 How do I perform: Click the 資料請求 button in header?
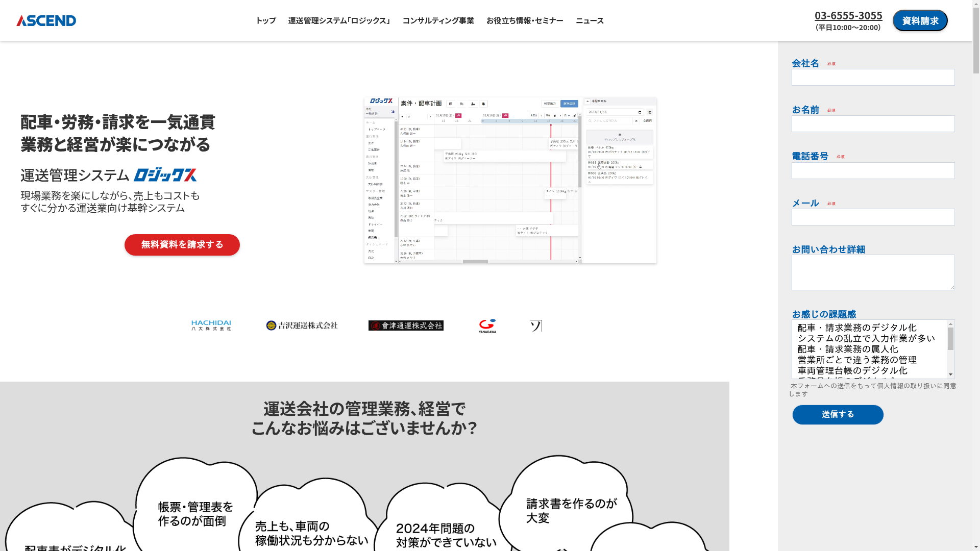coord(920,20)
